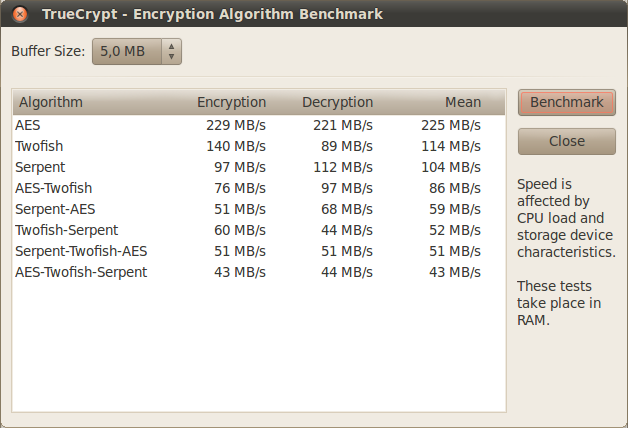Select the Twofish algorithm row
This screenshot has width=628, height=428.
[x=259, y=146]
